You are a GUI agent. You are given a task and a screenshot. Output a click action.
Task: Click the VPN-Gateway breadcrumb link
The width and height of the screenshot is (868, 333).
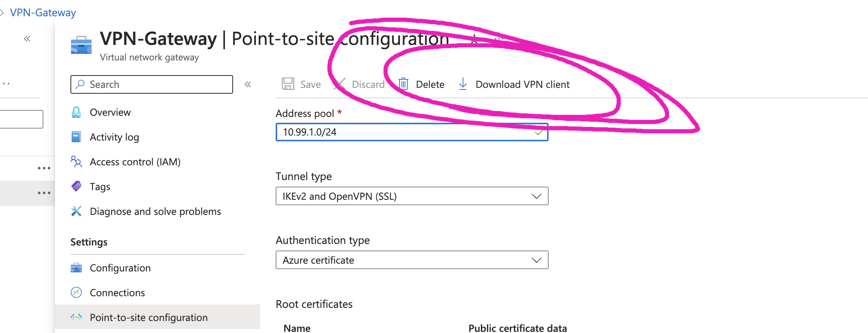coord(43,13)
